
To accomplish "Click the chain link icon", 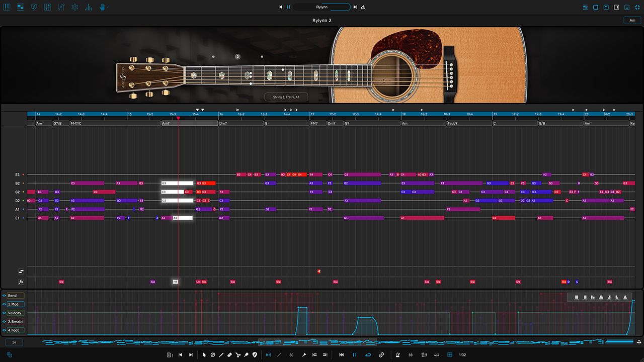I will tap(381, 355).
